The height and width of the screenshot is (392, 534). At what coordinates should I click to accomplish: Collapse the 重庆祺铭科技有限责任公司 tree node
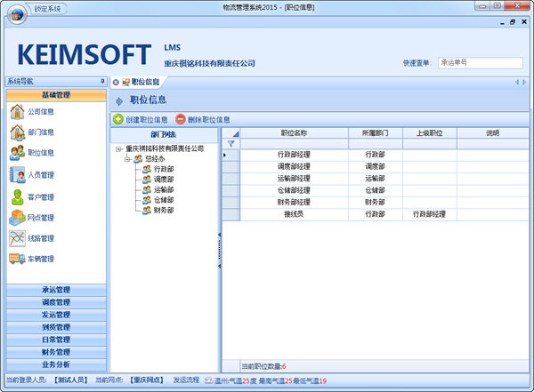118,148
